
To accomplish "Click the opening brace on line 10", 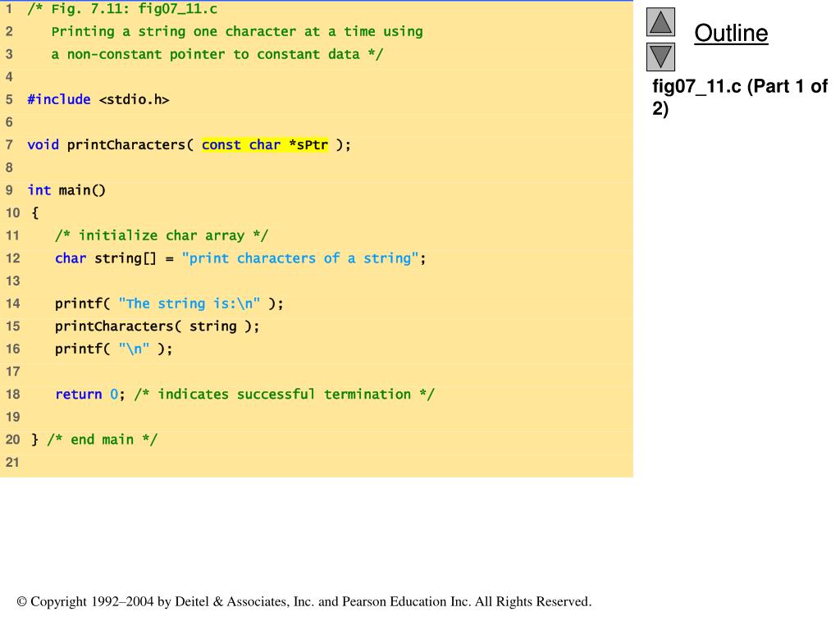I will pyautogui.click(x=35, y=212).
